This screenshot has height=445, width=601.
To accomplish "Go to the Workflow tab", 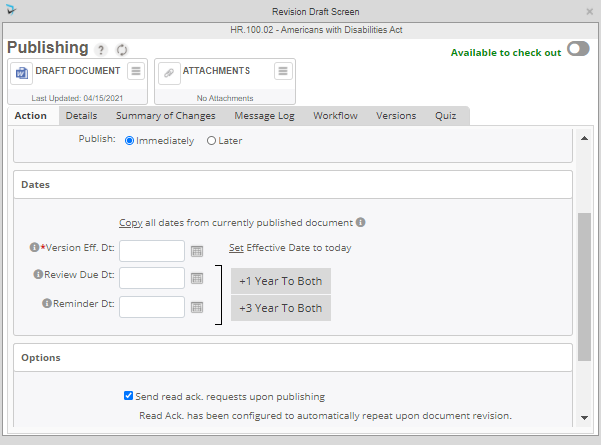I will pyautogui.click(x=335, y=116).
